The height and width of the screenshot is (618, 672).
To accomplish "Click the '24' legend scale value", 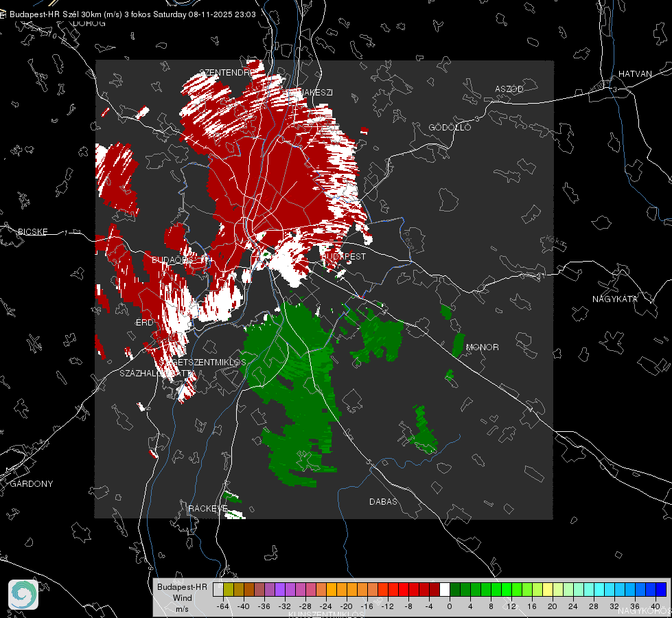I will 573,606.
